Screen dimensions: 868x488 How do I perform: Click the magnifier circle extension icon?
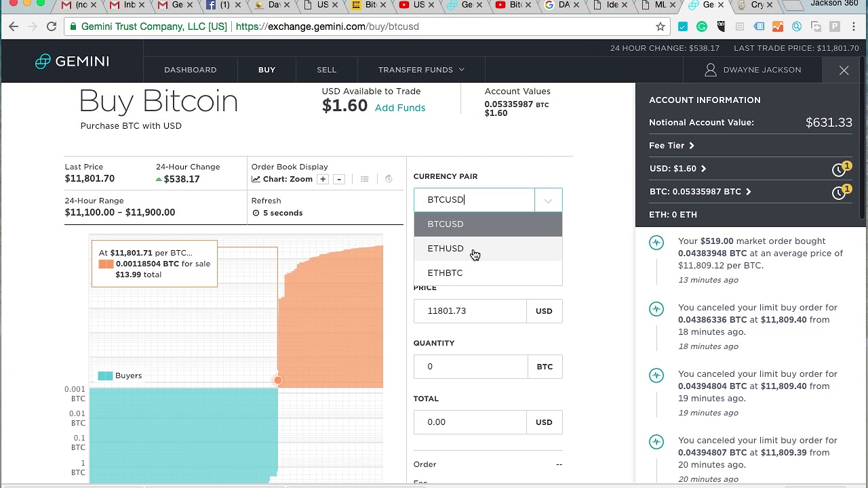click(x=797, y=26)
